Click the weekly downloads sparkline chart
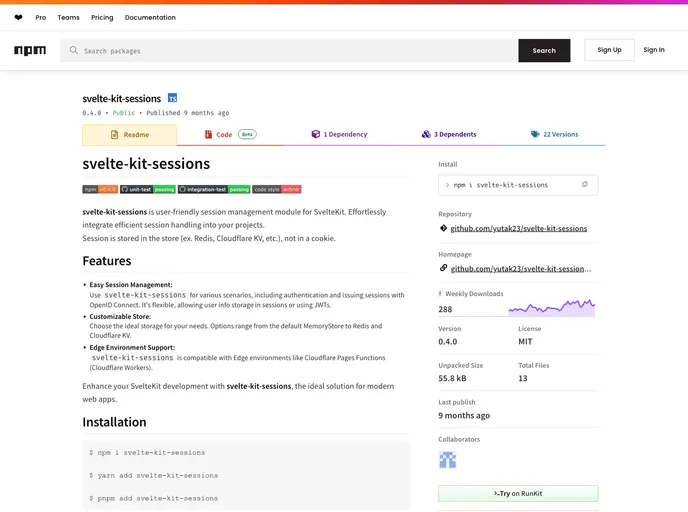 click(x=552, y=308)
